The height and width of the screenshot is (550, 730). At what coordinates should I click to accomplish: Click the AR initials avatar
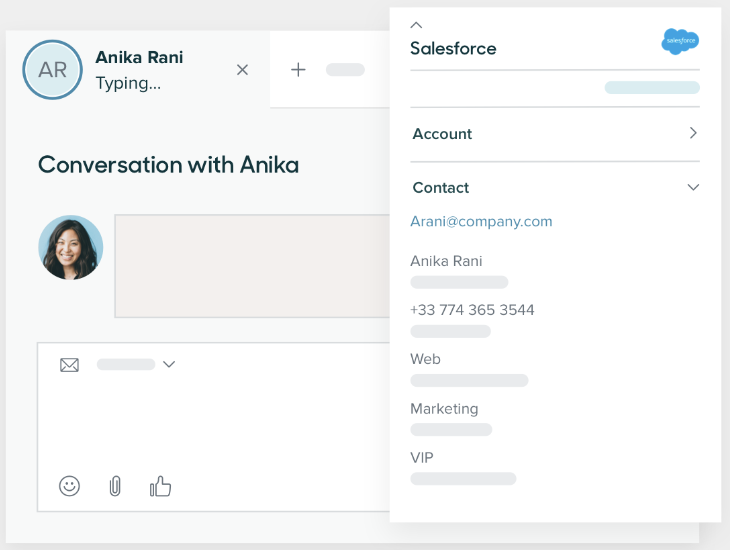click(52, 70)
